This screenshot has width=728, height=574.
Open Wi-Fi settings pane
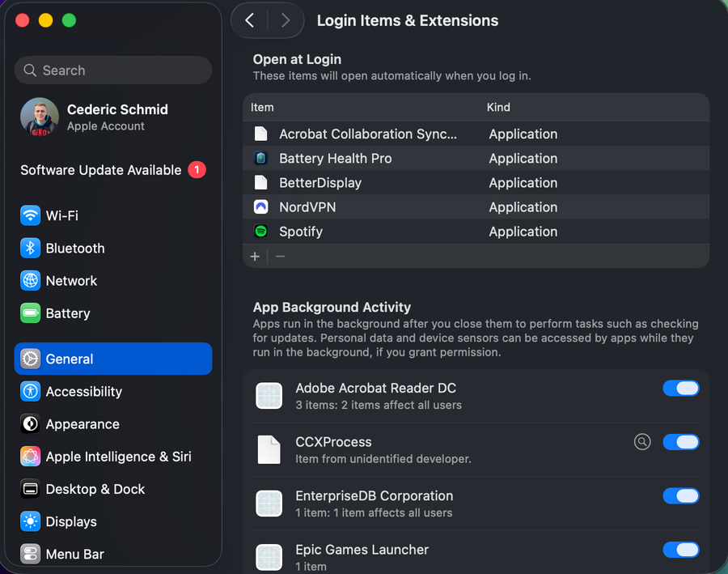point(112,215)
